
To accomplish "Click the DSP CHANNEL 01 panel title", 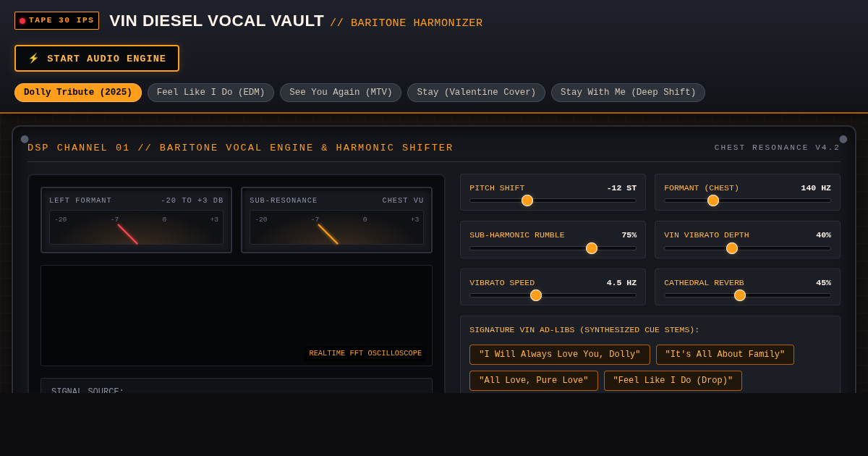I will click(240, 148).
